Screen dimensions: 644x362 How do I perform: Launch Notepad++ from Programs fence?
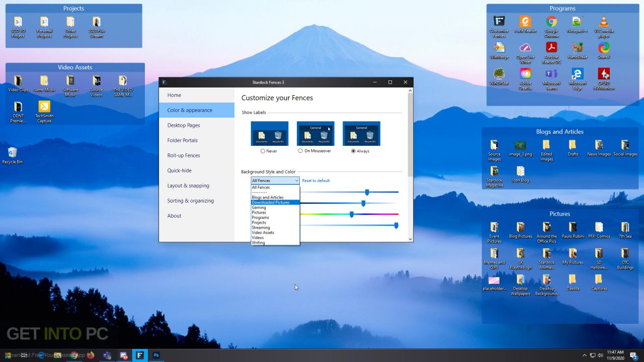point(578,21)
